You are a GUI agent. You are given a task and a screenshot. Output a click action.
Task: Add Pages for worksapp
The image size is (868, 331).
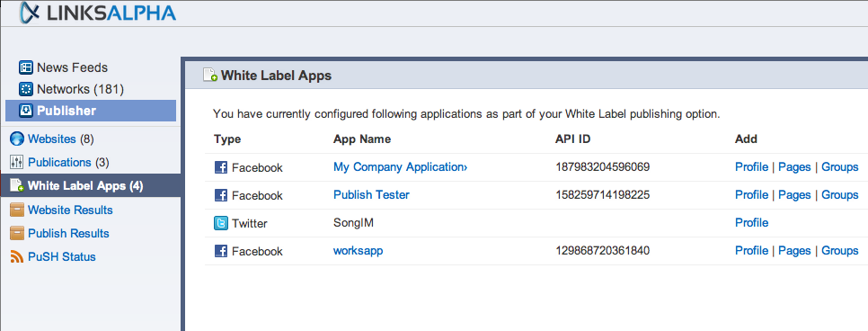pyautogui.click(x=794, y=251)
